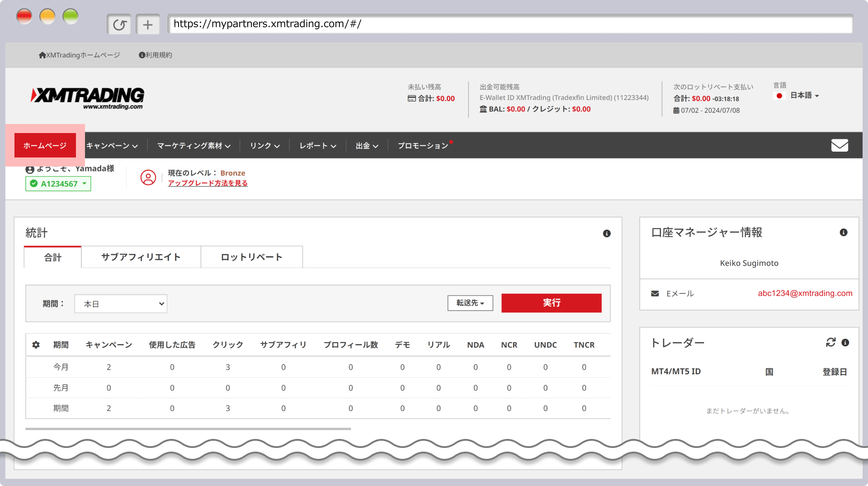Viewport: 868px width, 486px height.
Task: Open the プロモーション menu item
Action: (x=423, y=146)
